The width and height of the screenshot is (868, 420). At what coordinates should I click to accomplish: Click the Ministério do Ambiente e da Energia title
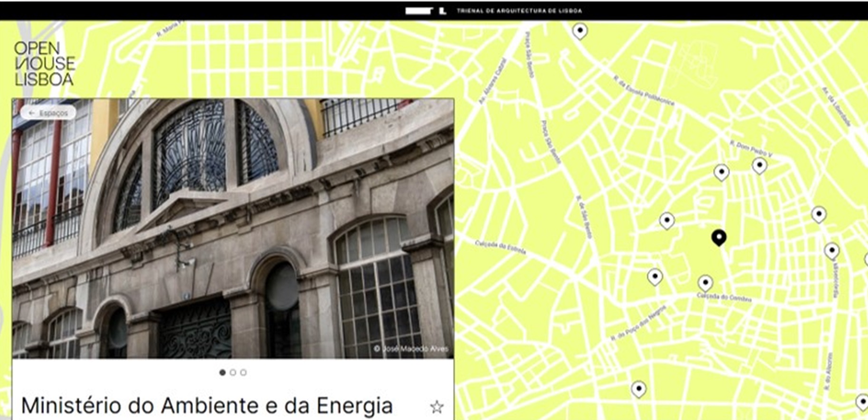(207, 406)
